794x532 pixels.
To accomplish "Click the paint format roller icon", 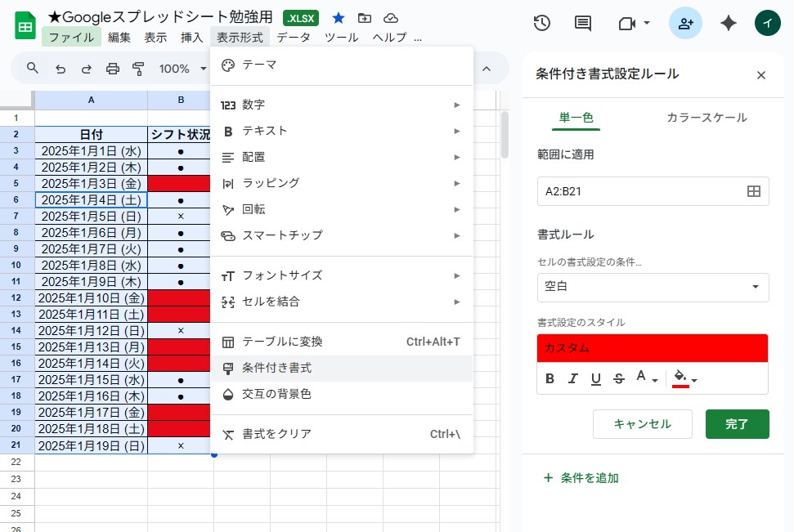I will coord(138,69).
